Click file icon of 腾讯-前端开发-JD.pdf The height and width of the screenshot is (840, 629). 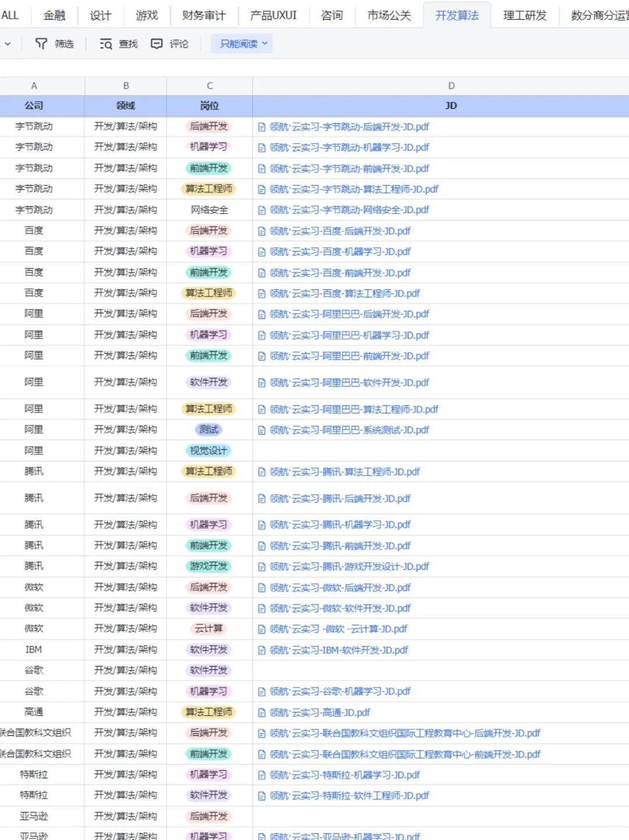point(262,546)
